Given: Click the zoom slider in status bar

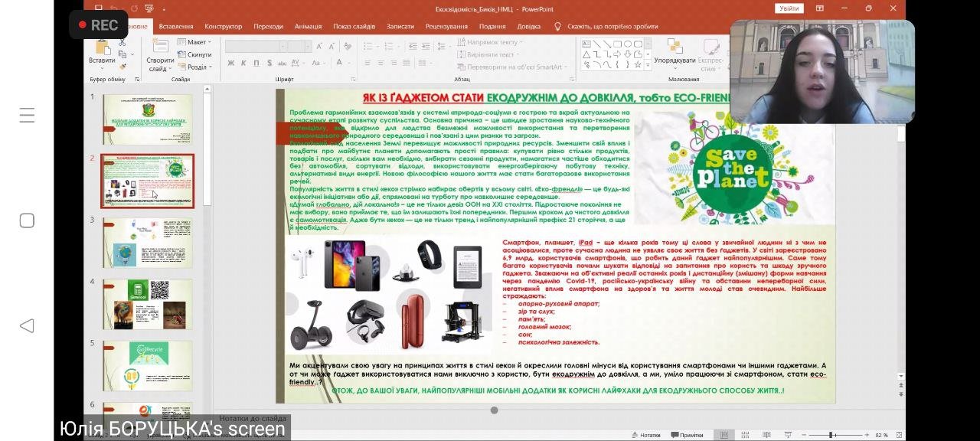Looking at the screenshot, I should 831,435.
